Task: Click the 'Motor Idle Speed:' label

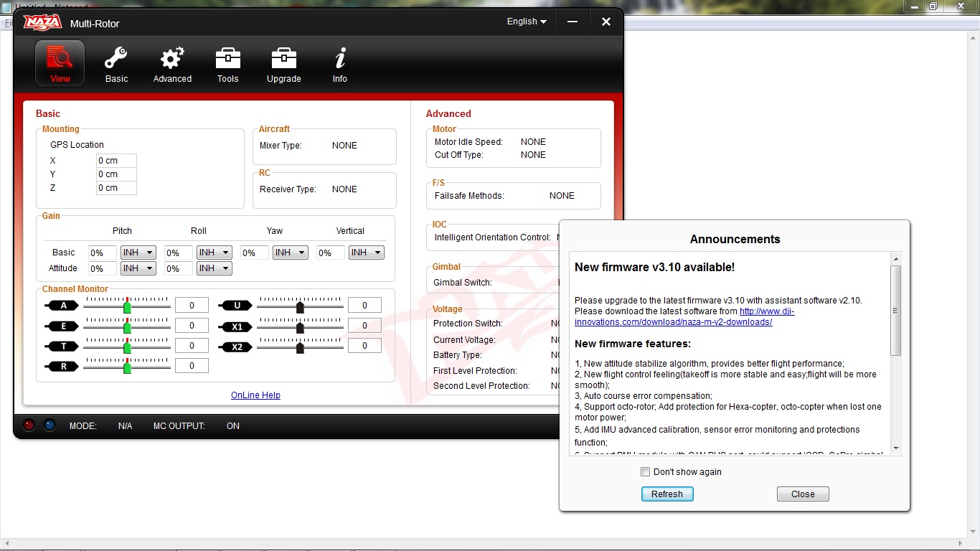Action: (x=468, y=142)
